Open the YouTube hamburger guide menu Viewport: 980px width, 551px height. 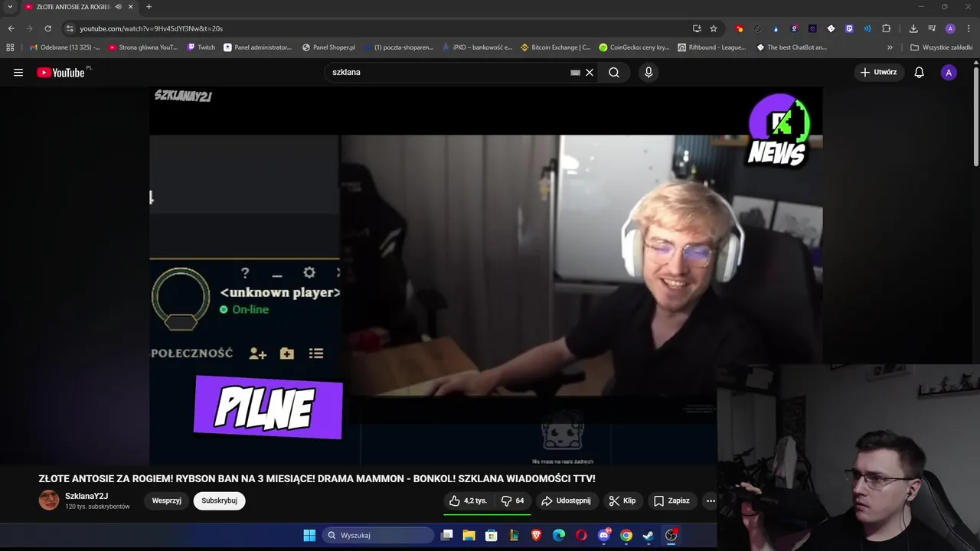click(18, 73)
